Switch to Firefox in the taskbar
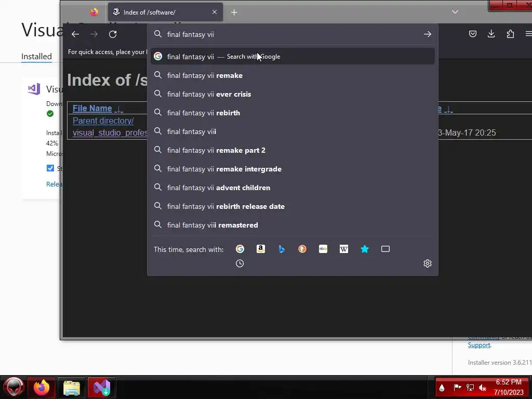The image size is (532, 399). [42, 387]
